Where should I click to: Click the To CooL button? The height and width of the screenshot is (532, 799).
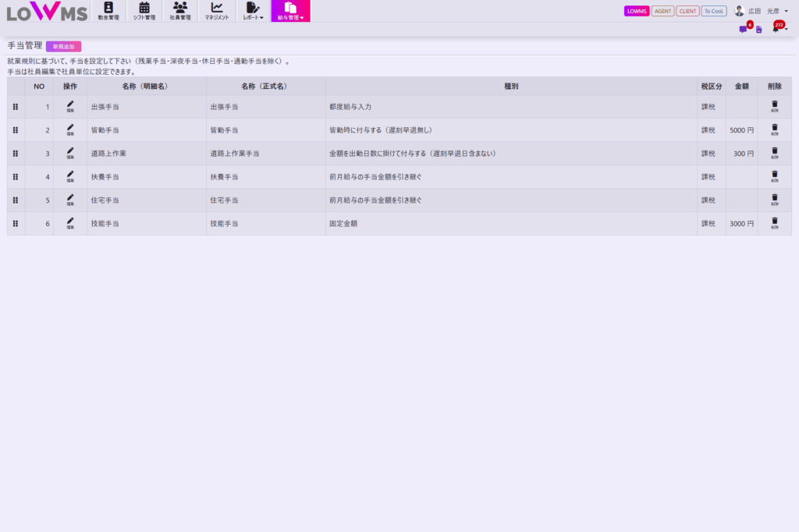tap(714, 11)
